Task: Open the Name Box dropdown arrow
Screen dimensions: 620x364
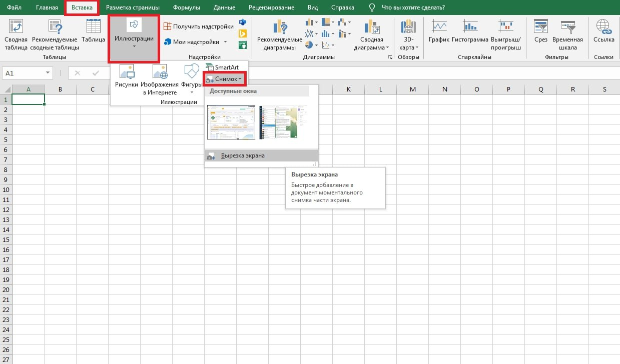Action: (48, 73)
